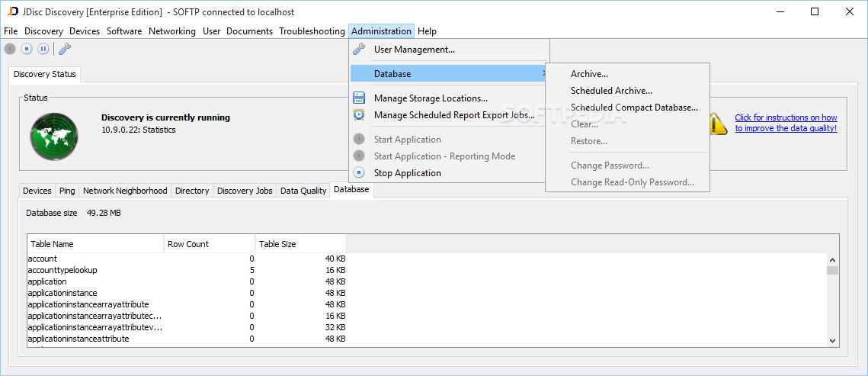The width and height of the screenshot is (868, 376).
Task: Sort by the Row Count column header
Action: pyautogui.click(x=210, y=243)
